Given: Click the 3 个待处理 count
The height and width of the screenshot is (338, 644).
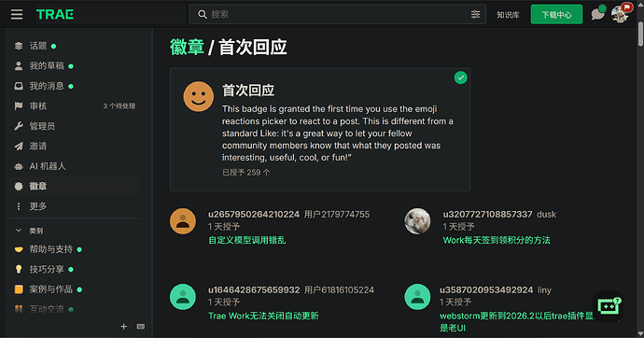Looking at the screenshot, I should click(x=119, y=106).
